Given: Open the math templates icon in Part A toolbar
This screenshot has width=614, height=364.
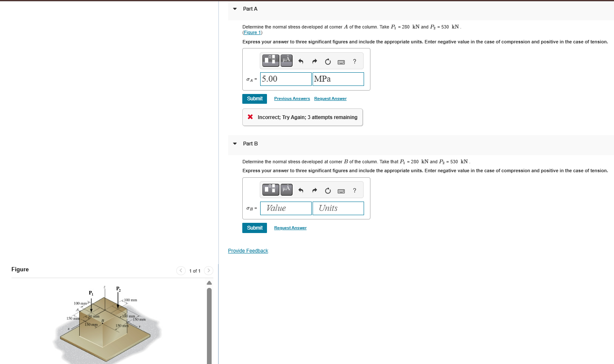Looking at the screenshot, I should point(270,60).
